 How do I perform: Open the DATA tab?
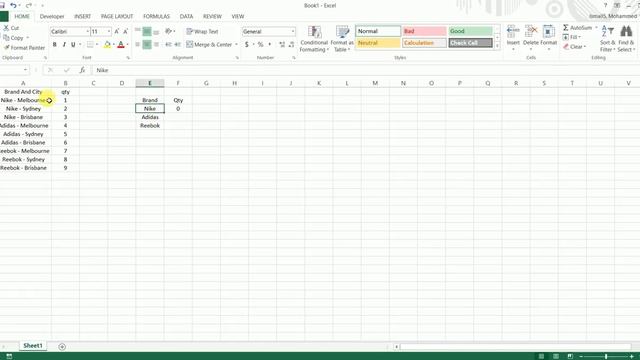(186, 16)
